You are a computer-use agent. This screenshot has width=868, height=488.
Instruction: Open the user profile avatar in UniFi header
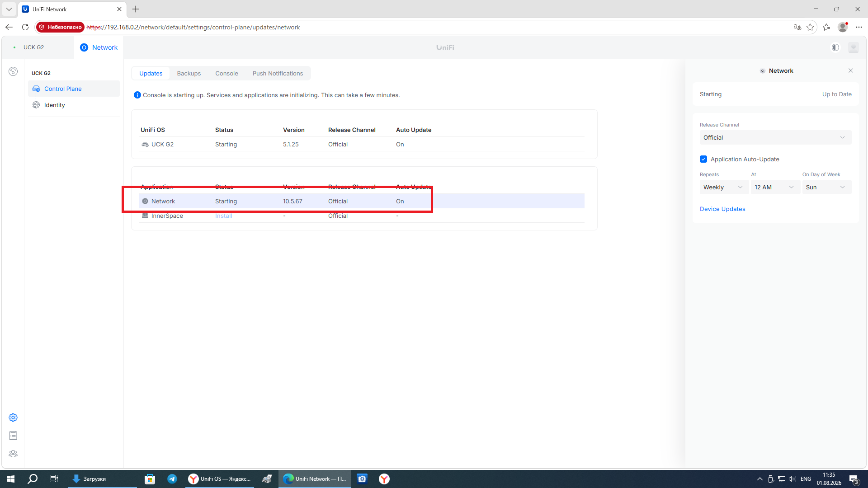(854, 47)
